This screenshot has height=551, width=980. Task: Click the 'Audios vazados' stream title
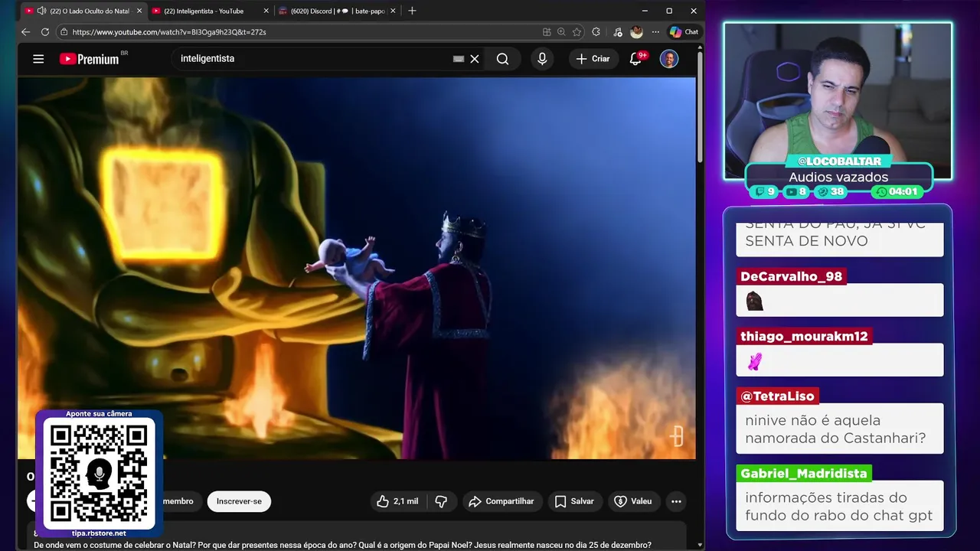[x=838, y=177]
